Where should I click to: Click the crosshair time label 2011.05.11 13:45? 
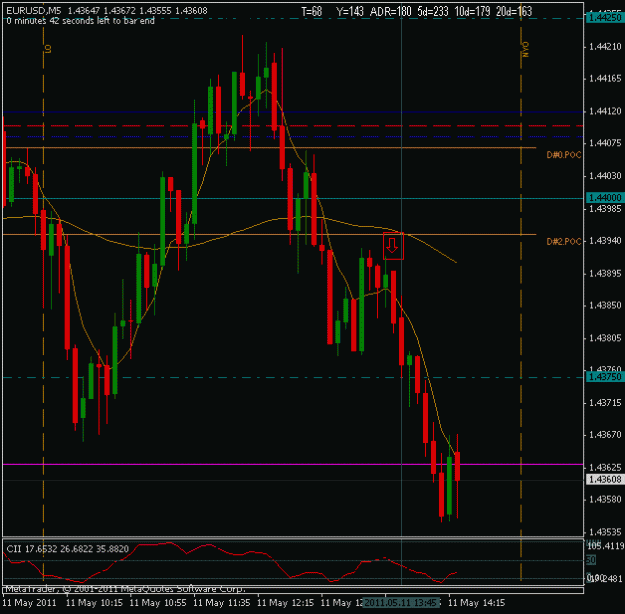click(x=401, y=602)
